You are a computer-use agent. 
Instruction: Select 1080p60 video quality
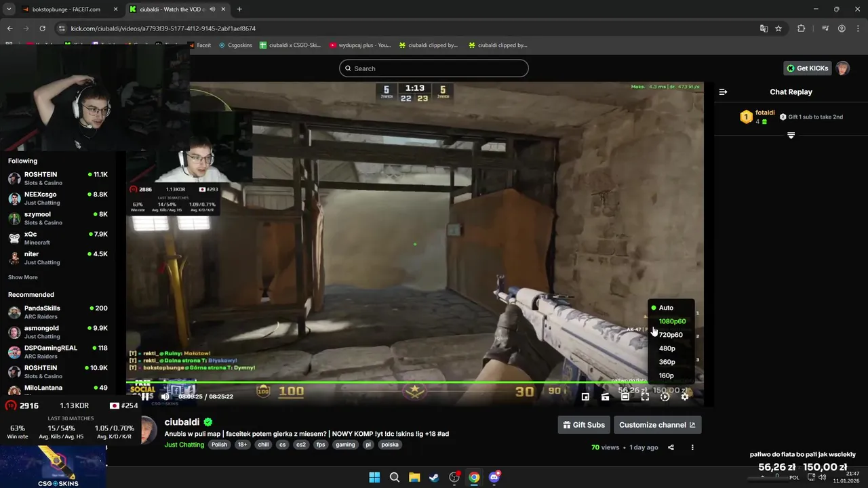pyautogui.click(x=671, y=321)
